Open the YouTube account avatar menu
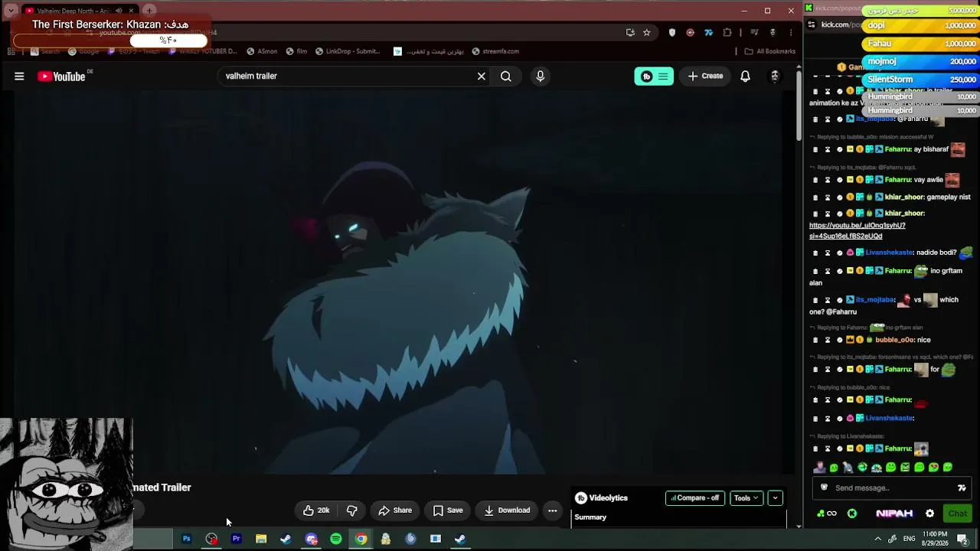This screenshot has width=980, height=551. click(775, 77)
